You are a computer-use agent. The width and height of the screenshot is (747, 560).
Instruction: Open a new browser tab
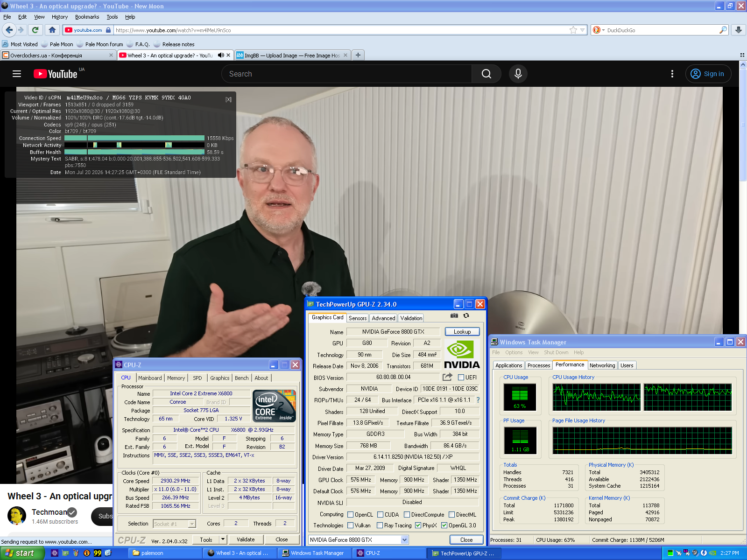[358, 55]
